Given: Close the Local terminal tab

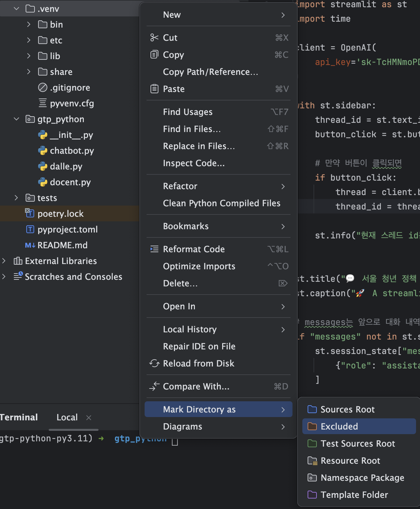Looking at the screenshot, I should pyautogui.click(x=88, y=418).
